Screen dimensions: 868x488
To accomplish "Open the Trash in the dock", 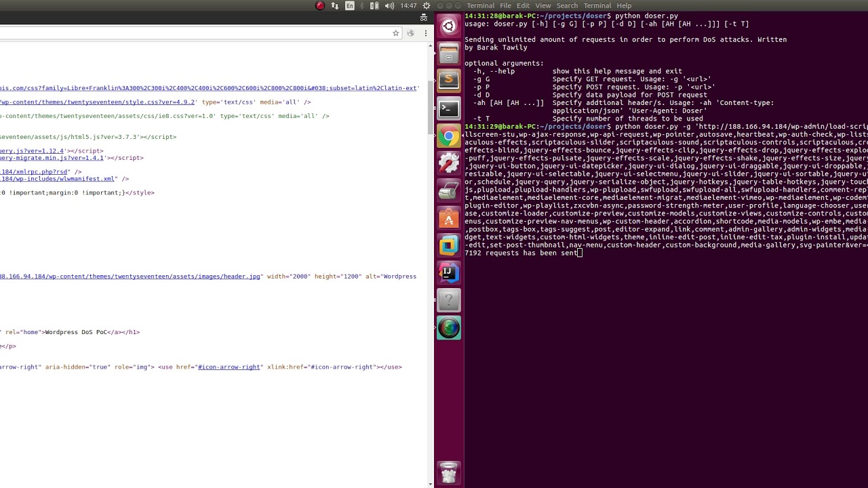I will point(448,473).
